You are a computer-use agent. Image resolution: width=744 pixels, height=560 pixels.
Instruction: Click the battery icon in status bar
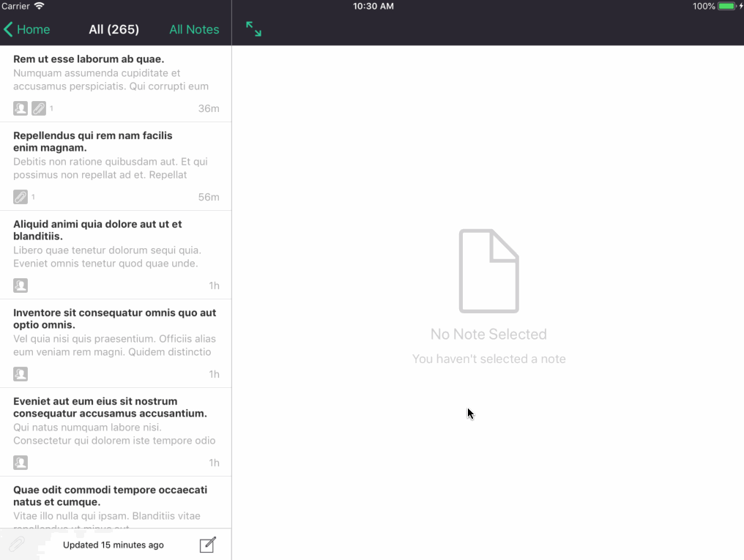click(x=727, y=6)
